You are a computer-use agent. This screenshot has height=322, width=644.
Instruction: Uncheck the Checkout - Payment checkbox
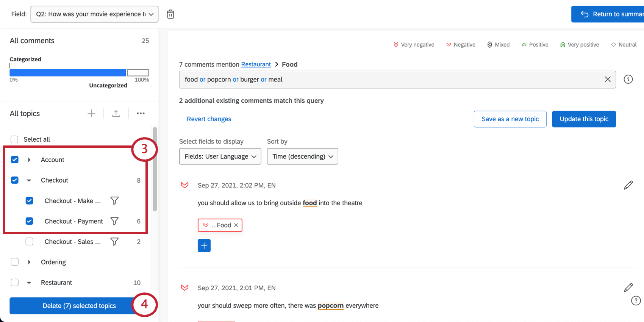[x=29, y=221]
